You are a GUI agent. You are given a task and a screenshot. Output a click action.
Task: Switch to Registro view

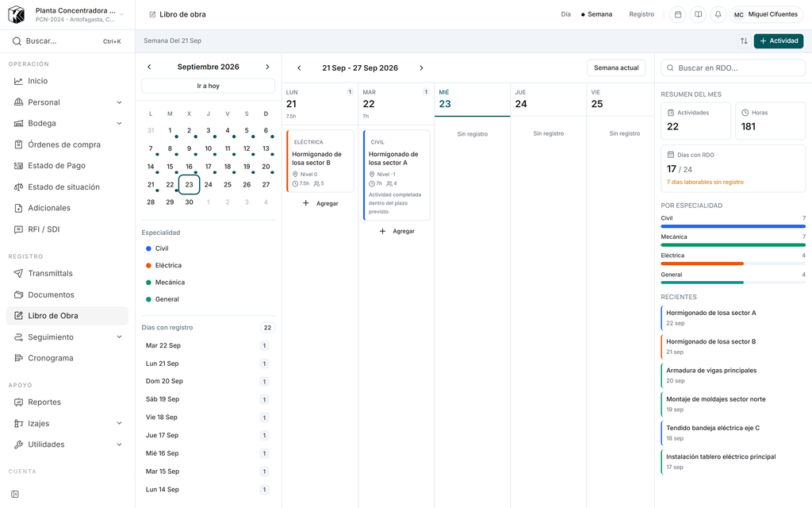point(641,14)
